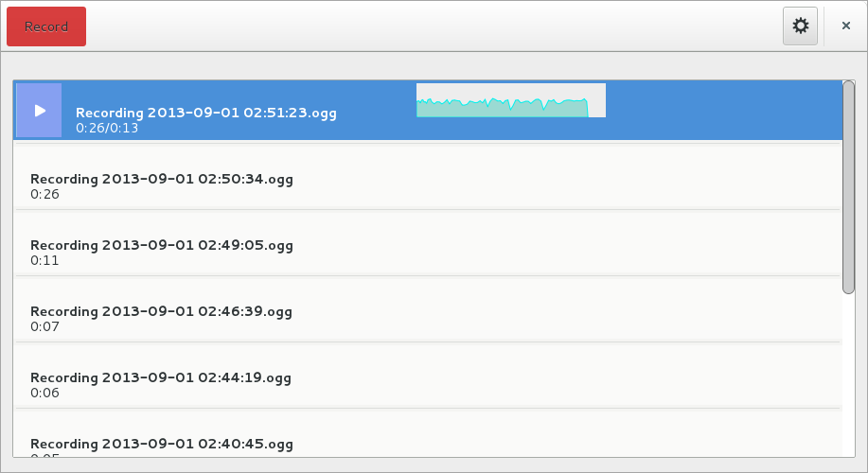Start a new recording with Record

tap(46, 26)
